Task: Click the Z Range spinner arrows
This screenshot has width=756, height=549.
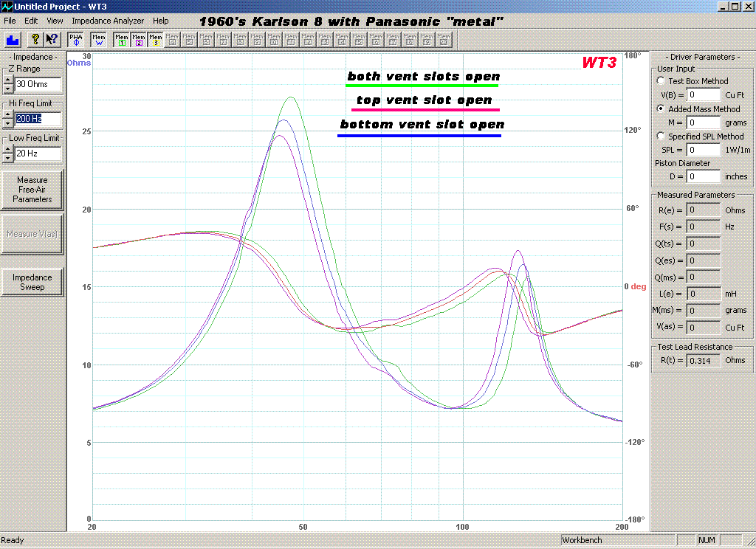Action: 7,84
